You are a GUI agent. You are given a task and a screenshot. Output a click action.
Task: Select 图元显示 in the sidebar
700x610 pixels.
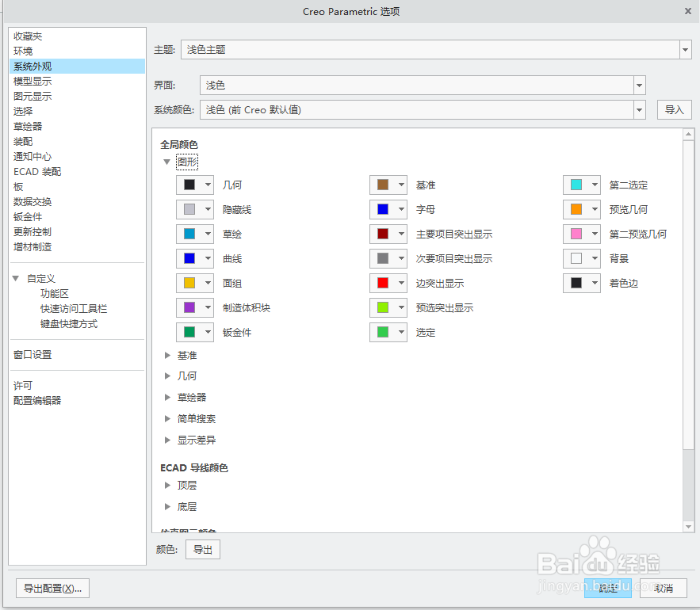coord(33,96)
